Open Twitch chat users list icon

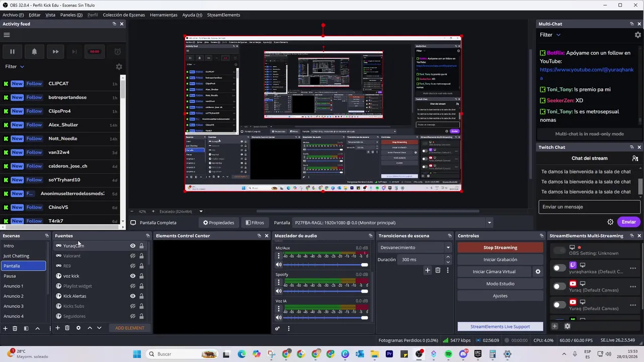pos(635,158)
